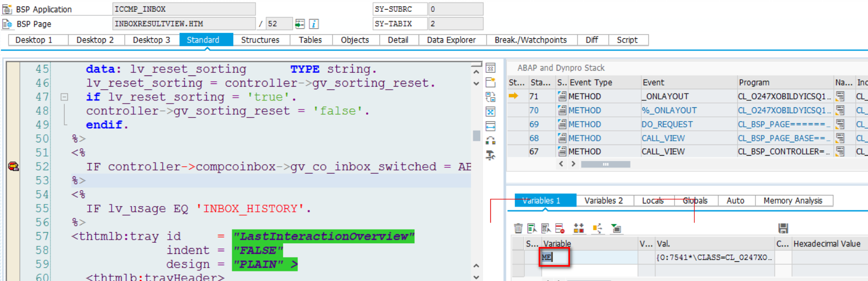This screenshot has width=868, height=281.
Task: Click the go-to-current-statement icon beside line 52
Action: 300,24
